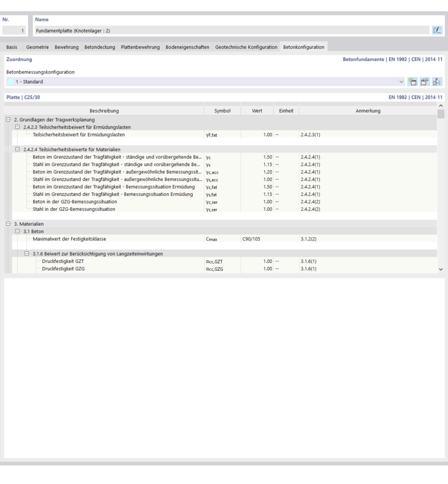The width and height of the screenshot is (448, 484).
Task: Create a new concrete design configuration
Action: [413, 81]
